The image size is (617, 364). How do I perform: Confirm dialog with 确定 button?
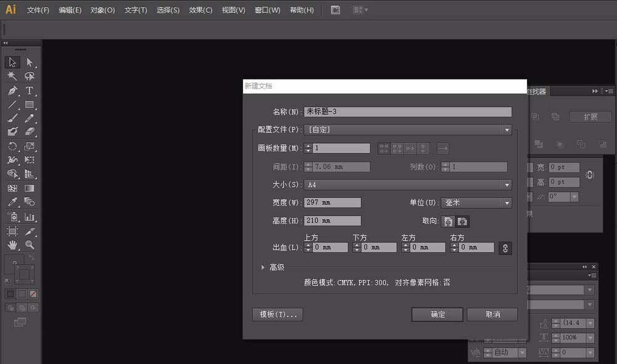pyautogui.click(x=437, y=315)
